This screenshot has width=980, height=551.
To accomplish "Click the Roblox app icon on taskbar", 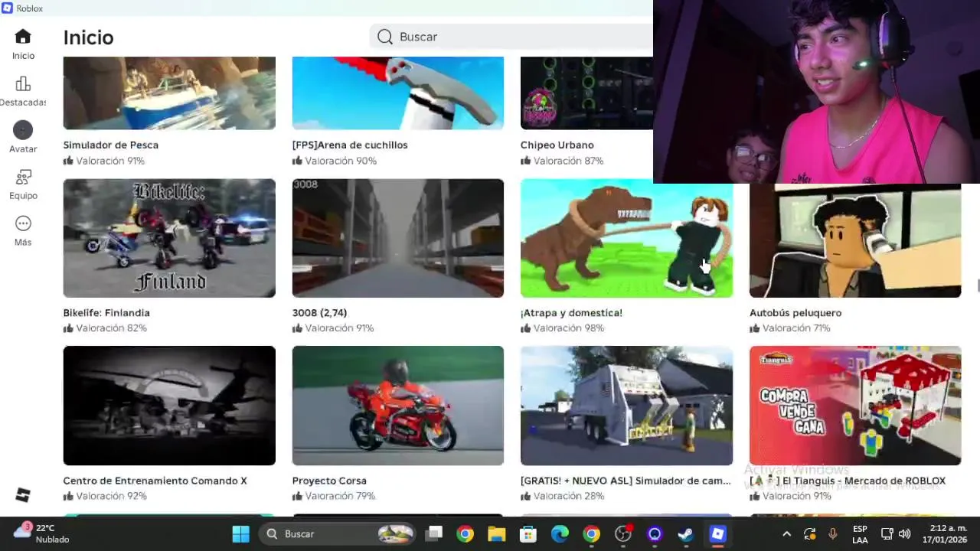I will tap(717, 533).
